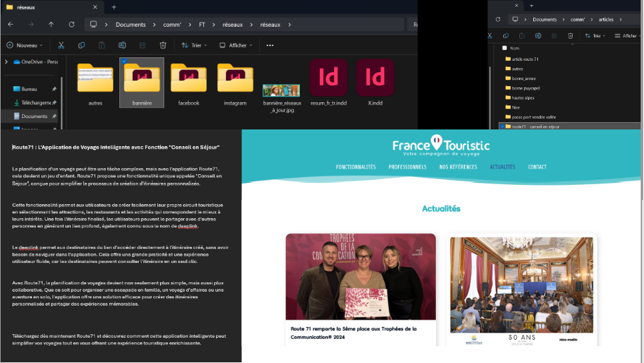Open the X.indd InDesign file
Screen dimensions: 644x363
[375, 83]
